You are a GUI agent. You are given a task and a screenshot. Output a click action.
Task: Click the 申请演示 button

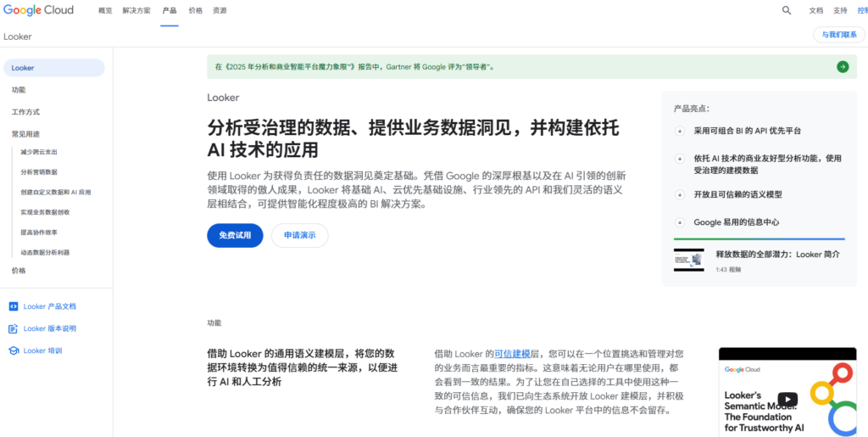[x=299, y=235]
